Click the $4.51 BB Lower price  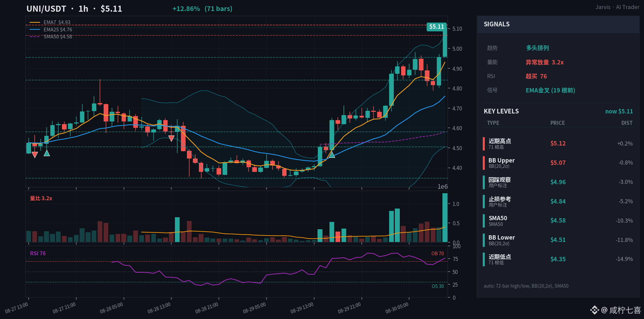pyautogui.click(x=558, y=240)
